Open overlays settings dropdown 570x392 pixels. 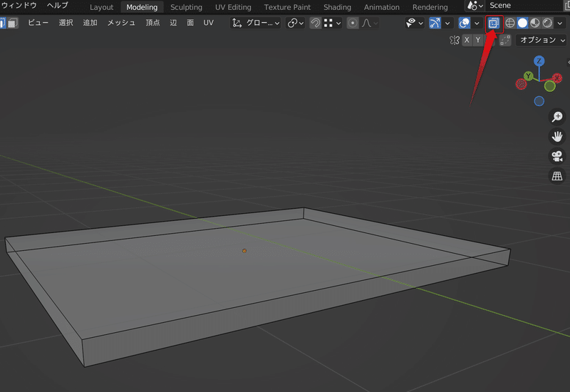pos(477,24)
